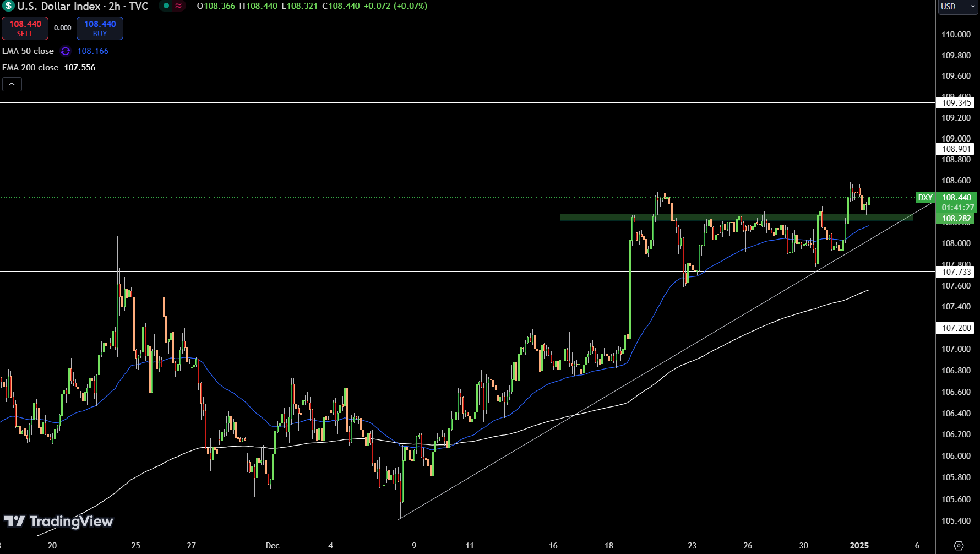Click the 109.600 price scale label
Viewport: 980px width, 554px height.
956,76
